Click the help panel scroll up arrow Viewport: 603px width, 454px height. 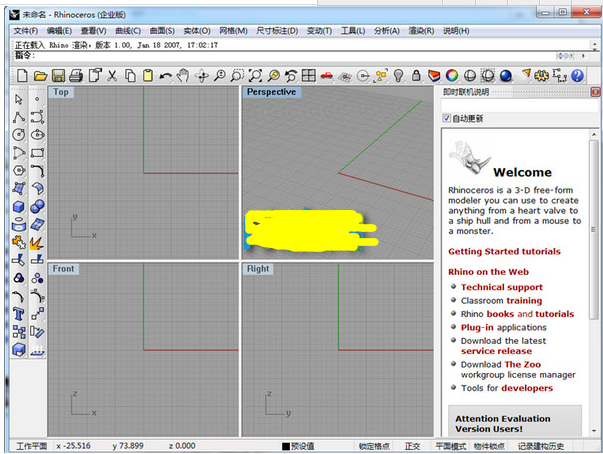(x=594, y=135)
